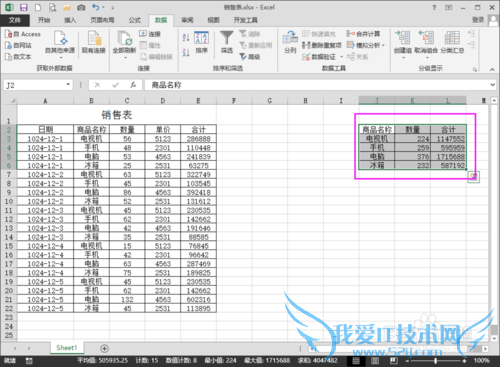Image resolution: width=500 pixels, height=367 pixels.
Task: Click the Undo arrow icon
Action: pos(96,7)
